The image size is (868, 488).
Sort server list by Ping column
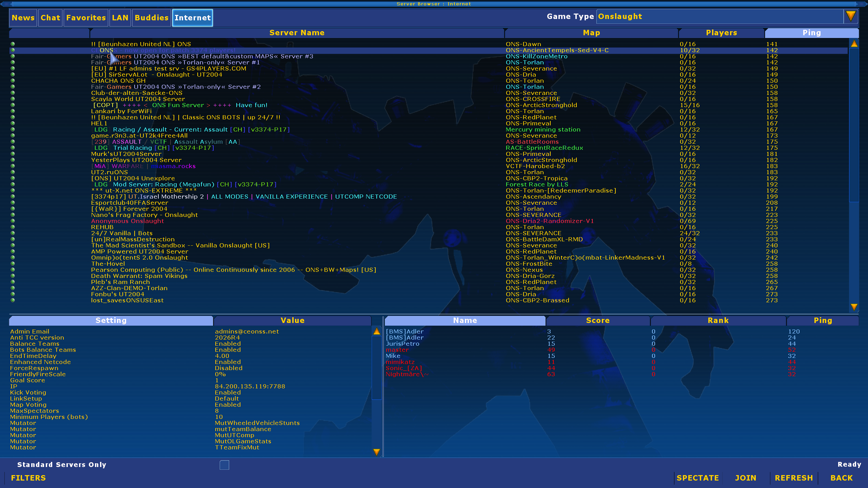click(811, 33)
